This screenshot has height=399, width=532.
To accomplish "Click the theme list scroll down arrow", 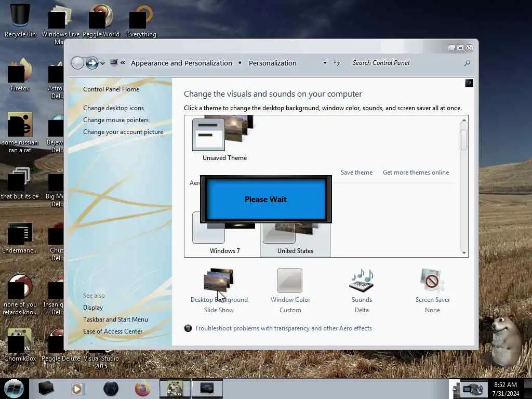I will coord(464,252).
